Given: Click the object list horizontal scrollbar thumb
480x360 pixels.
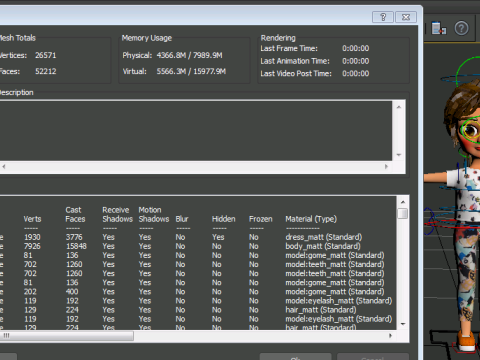Looking at the screenshot, I should pyautogui.click(x=67, y=336).
